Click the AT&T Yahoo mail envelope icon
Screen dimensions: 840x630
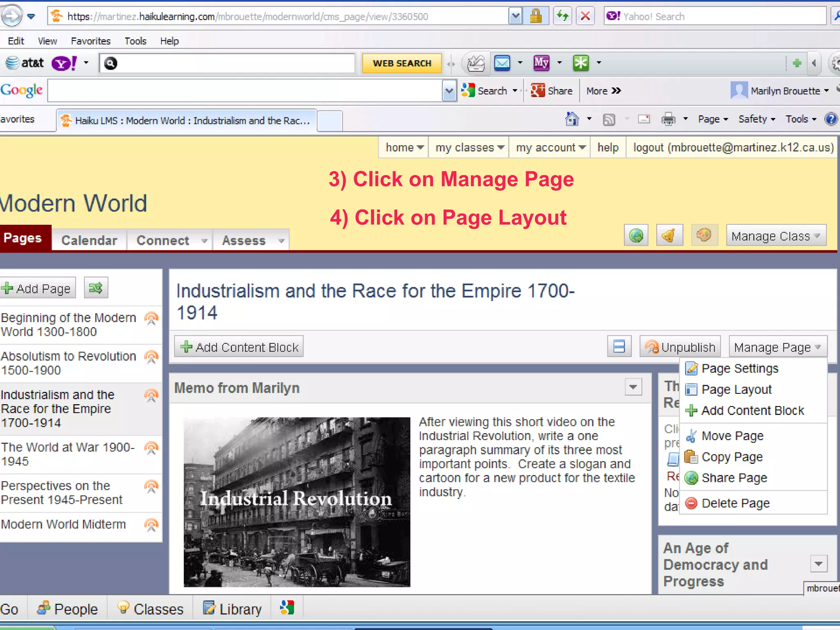click(502, 63)
